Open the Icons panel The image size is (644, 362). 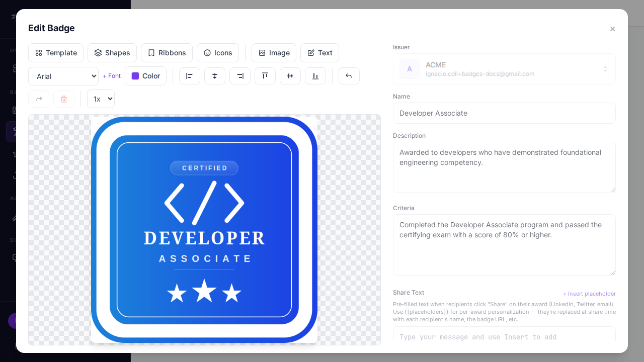pyautogui.click(x=218, y=52)
